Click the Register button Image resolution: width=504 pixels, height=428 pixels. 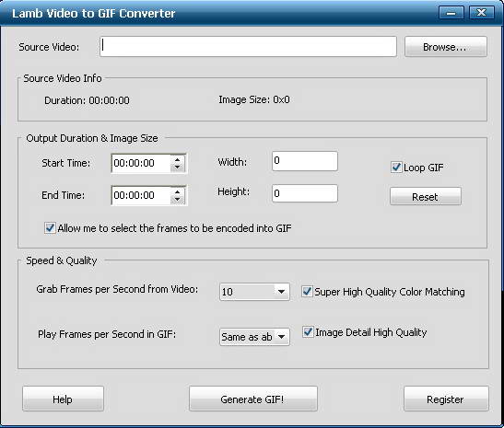click(446, 399)
